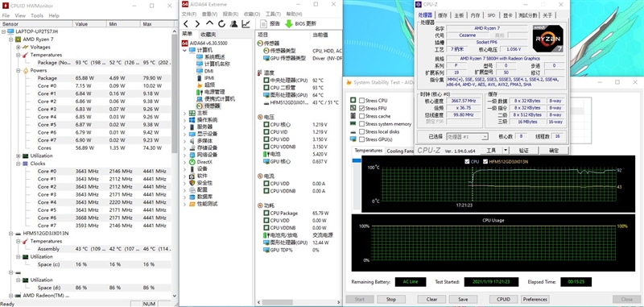Expand 主板 node in AIDA64 tree
Screen dimensions: 644x307
(184, 113)
